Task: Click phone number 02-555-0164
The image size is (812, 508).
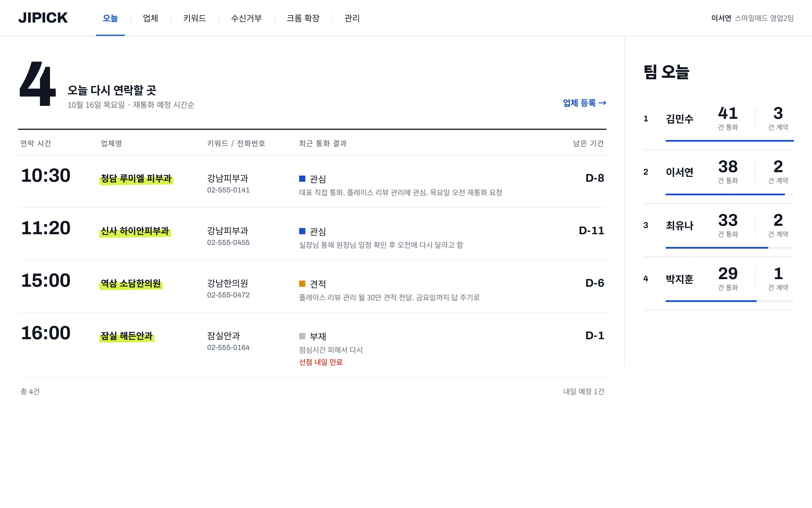Action: pos(228,347)
